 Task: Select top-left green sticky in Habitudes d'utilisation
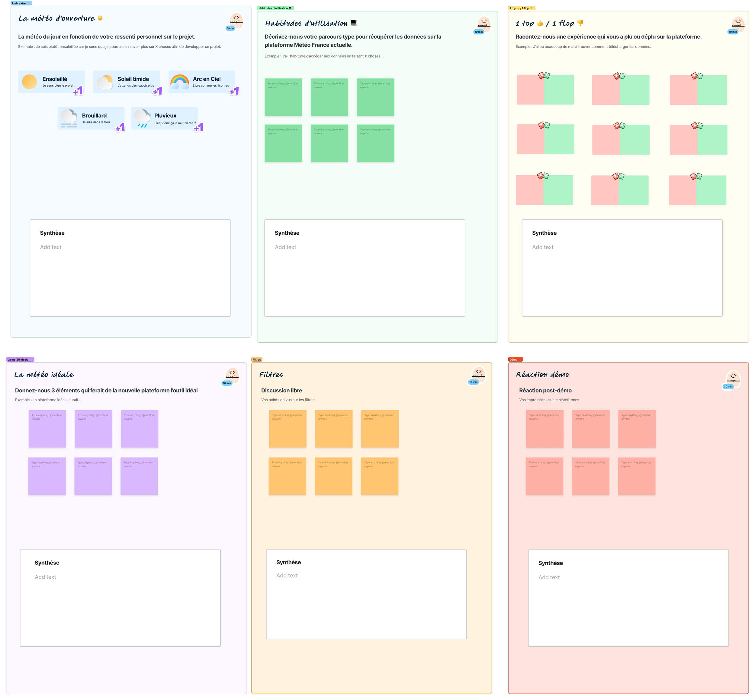(283, 97)
